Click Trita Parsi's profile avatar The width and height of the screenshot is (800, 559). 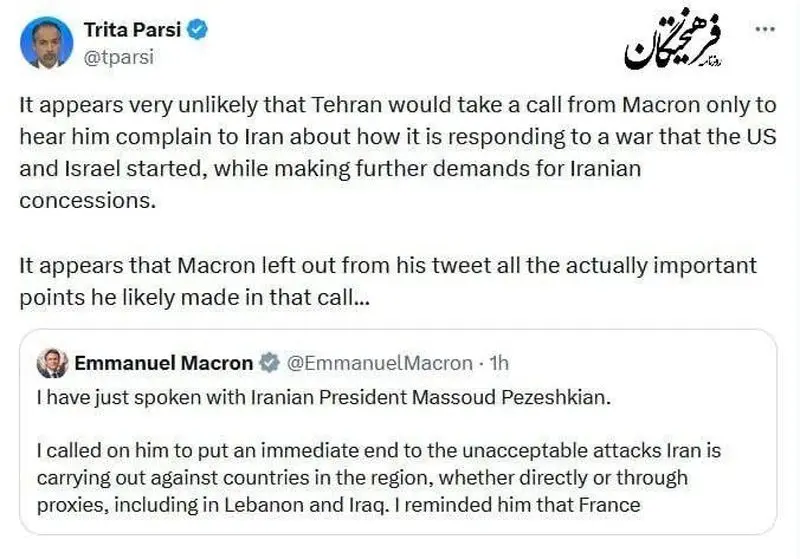tap(46, 42)
